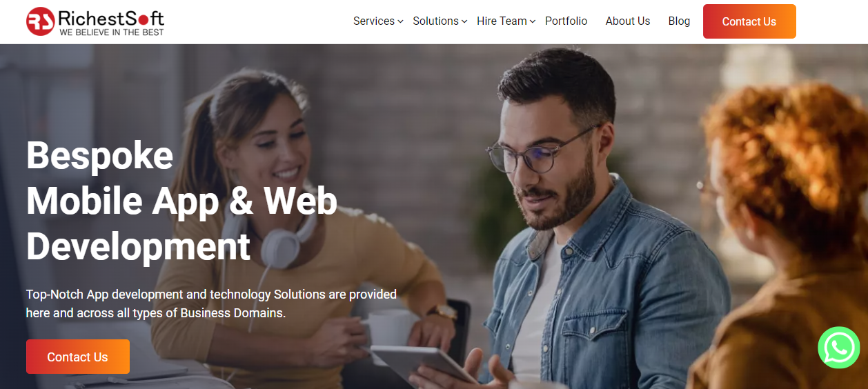Go to the Portfolio page
The width and height of the screenshot is (868, 389).
(566, 21)
